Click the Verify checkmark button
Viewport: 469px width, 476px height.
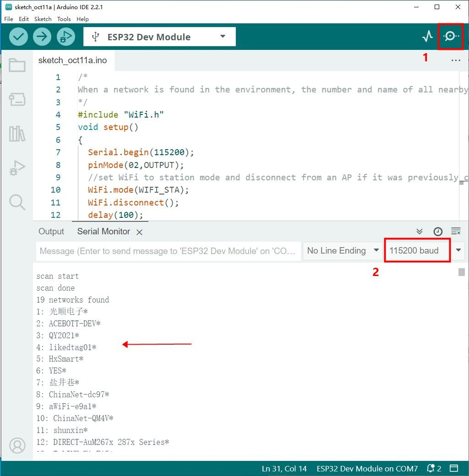click(18, 37)
